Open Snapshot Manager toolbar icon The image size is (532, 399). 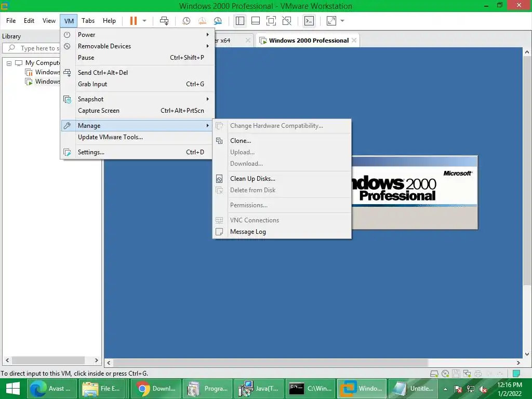coord(218,21)
